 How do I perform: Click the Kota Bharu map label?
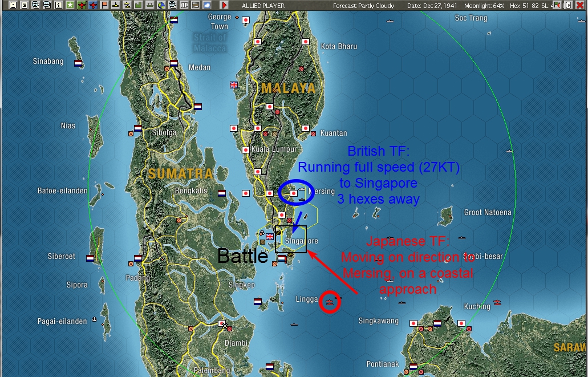click(339, 46)
